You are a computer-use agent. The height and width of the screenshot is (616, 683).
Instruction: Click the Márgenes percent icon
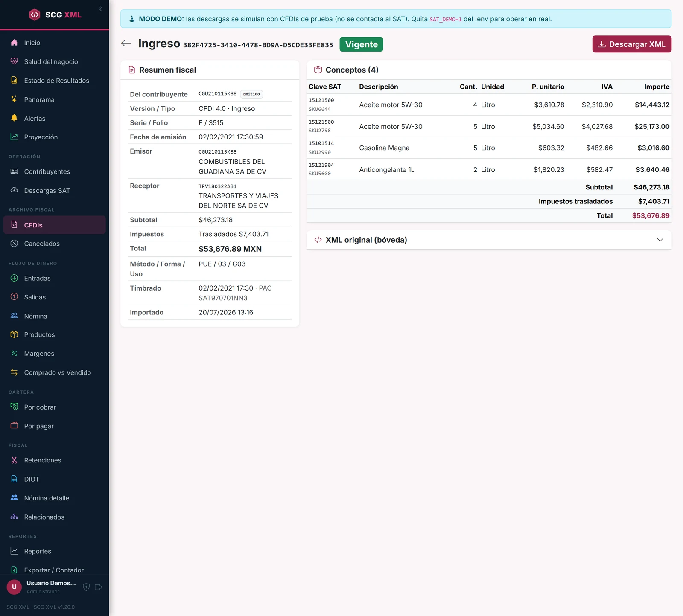(14, 353)
